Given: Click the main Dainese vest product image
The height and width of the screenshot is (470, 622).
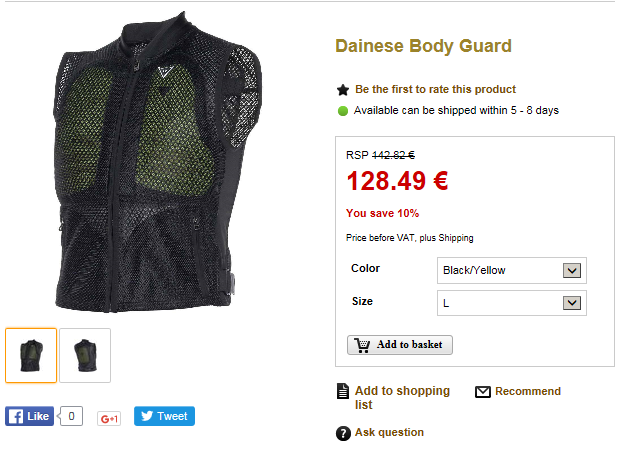Looking at the screenshot, I should tap(157, 162).
